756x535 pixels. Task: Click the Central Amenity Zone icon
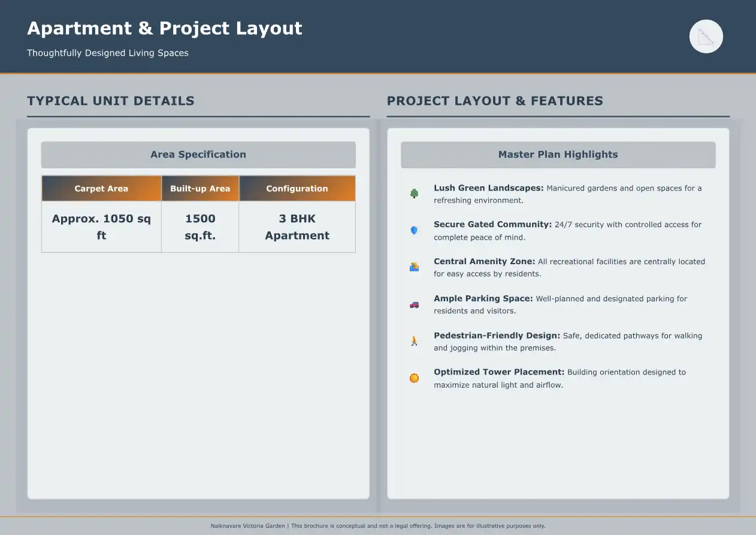414,267
